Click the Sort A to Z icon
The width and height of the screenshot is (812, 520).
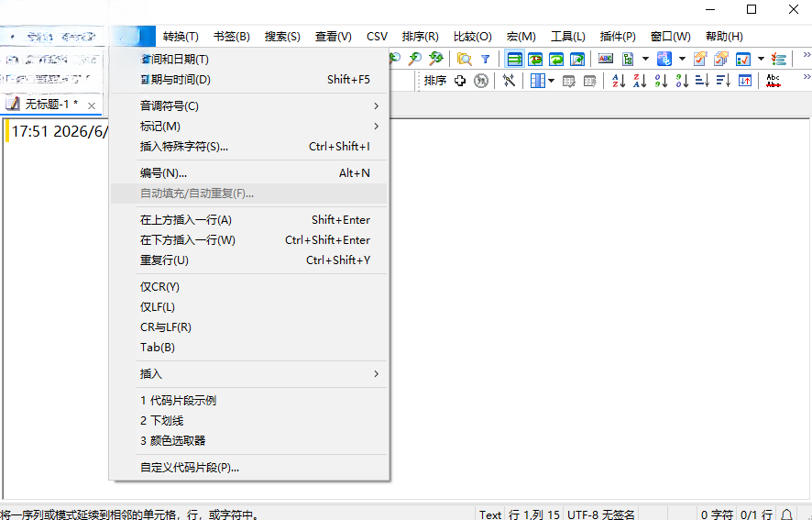pyautogui.click(x=619, y=81)
